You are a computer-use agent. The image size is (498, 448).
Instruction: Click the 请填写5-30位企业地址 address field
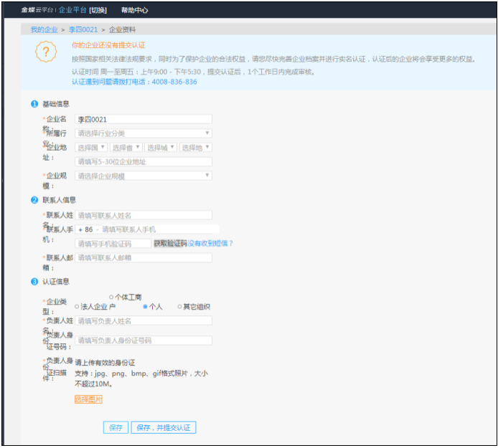(x=144, y=162)
